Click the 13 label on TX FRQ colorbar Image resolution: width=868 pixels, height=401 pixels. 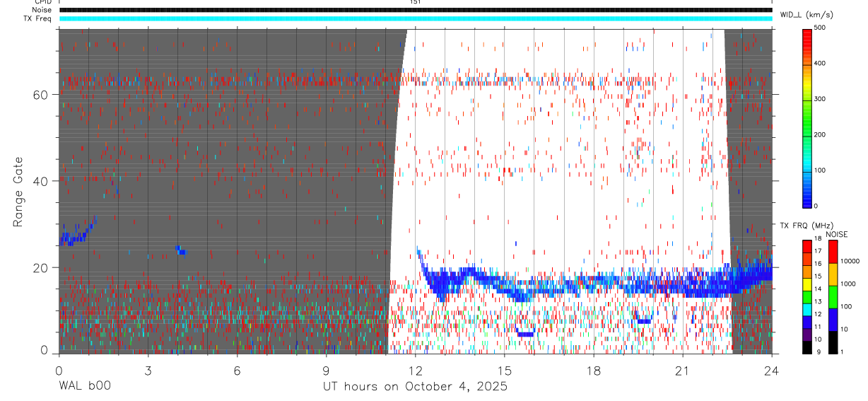pyautogui.click(x=819, y=301)
